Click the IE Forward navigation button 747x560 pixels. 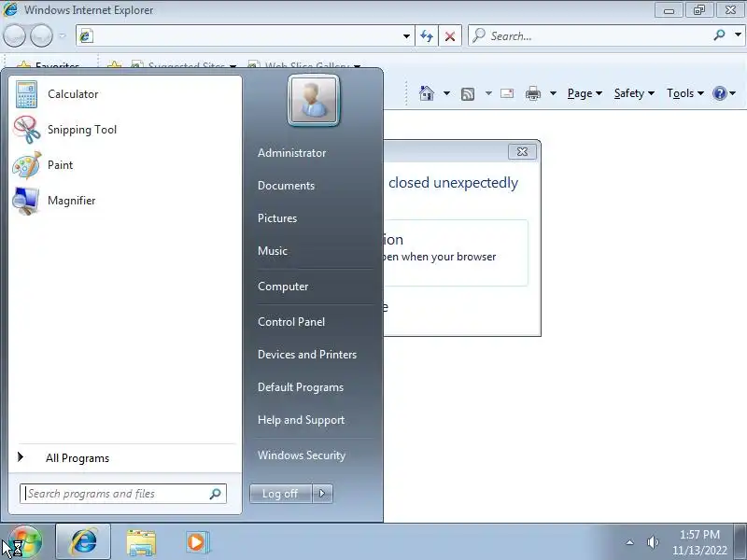point(41,35)
